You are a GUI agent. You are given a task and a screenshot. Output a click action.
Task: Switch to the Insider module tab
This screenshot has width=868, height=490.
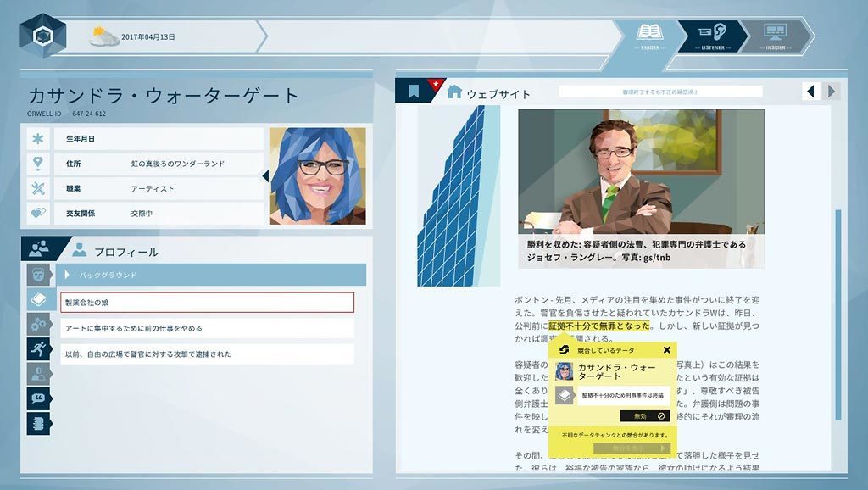(x=775, y=36)
